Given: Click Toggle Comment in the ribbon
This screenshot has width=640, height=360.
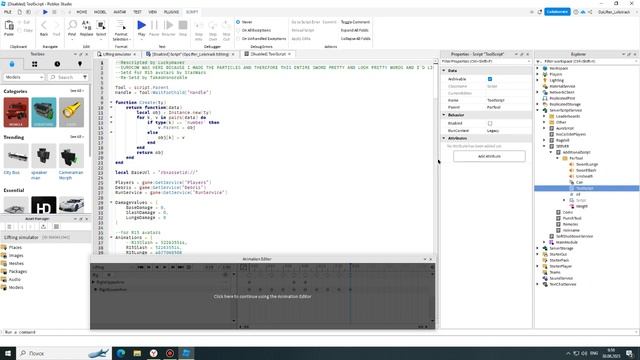Looking at the screenshot, I should point(355,22).
